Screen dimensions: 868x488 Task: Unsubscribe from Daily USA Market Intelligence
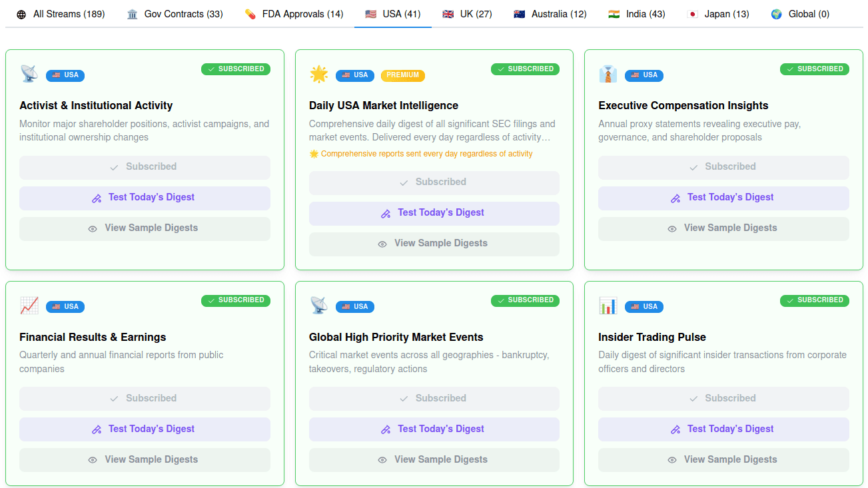pos(434,182)
